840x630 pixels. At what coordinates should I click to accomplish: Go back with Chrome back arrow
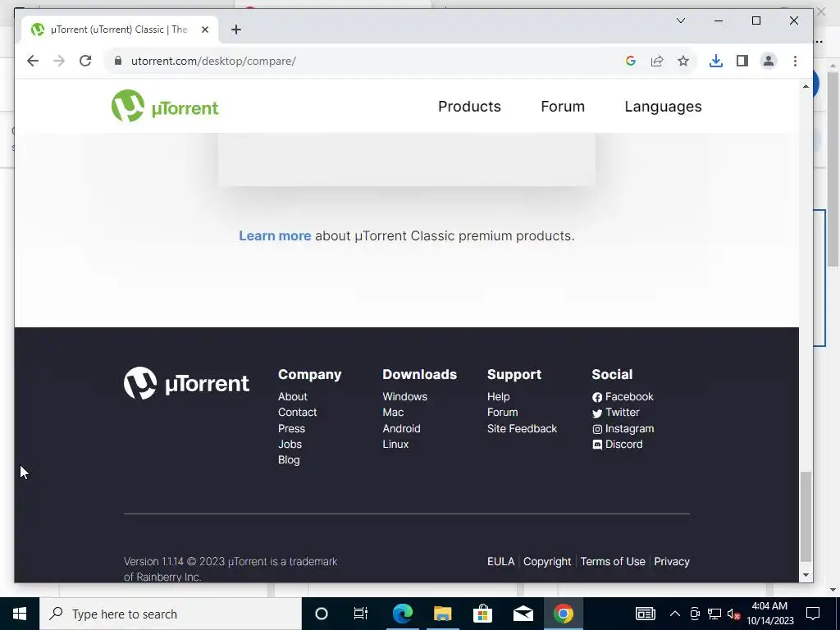click(x=33, y=61)
